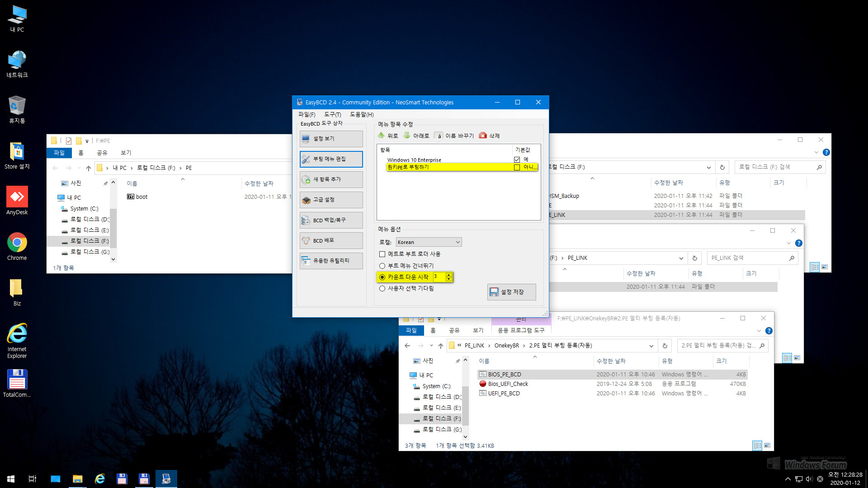This screenshot has height=488, width=868.
Task: Open EasyBCD 도구(T) menu
Action: coord(332,115)
